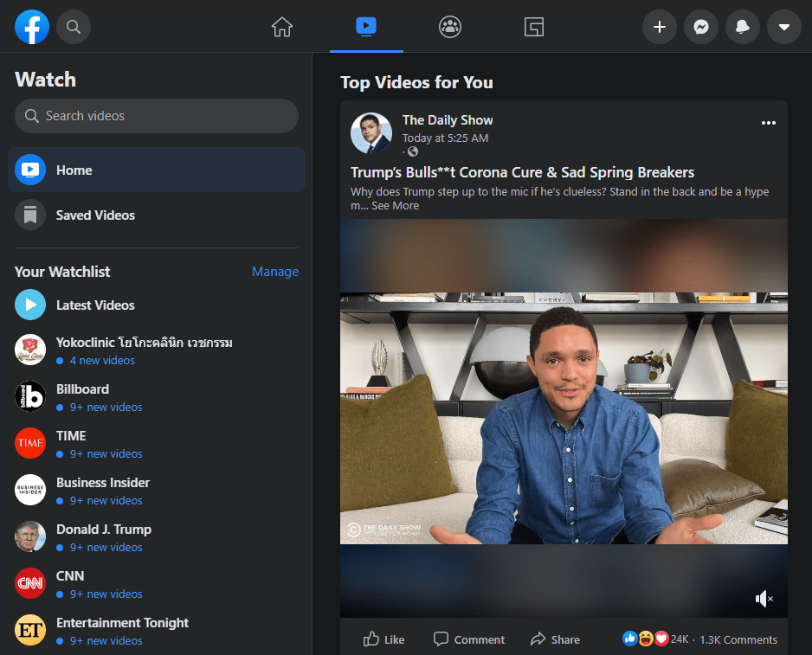
Task: Expand the description with See More
Action: click(x=395, y=206)
